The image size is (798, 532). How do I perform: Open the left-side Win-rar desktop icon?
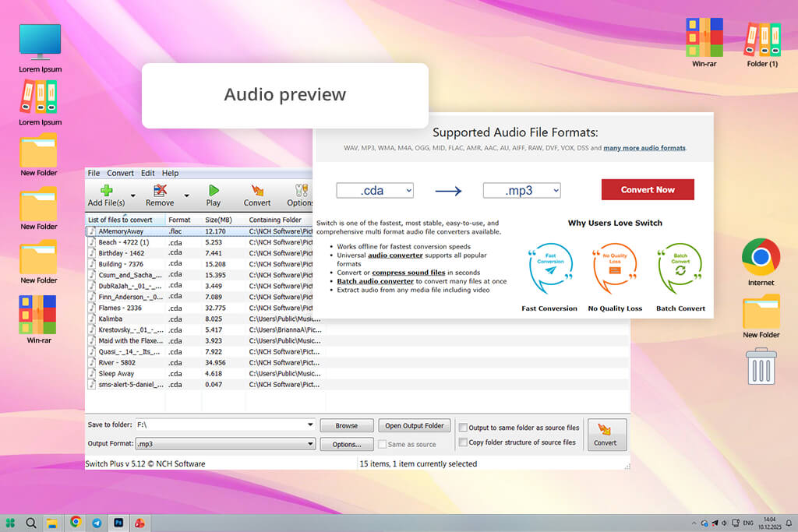[39, 319]
